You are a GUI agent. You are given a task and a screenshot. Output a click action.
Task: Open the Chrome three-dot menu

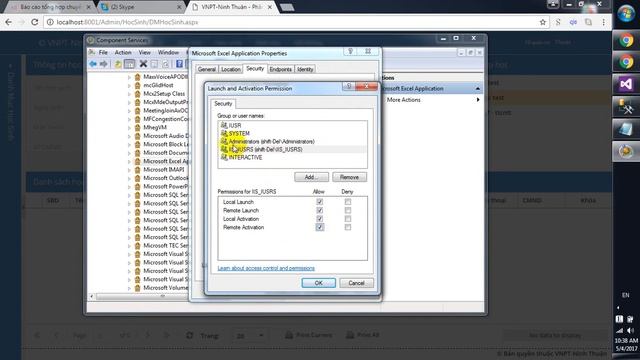[603, 22]
